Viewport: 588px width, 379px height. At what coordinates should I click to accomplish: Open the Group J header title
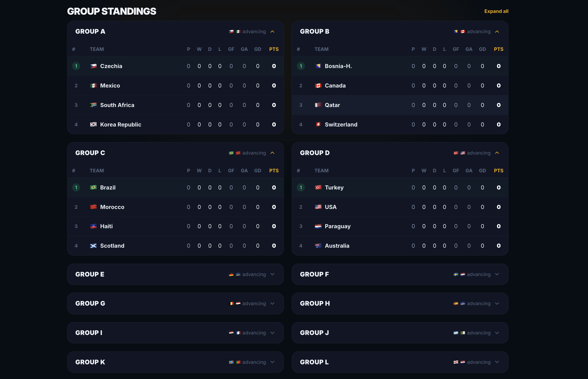pos(314,333)
